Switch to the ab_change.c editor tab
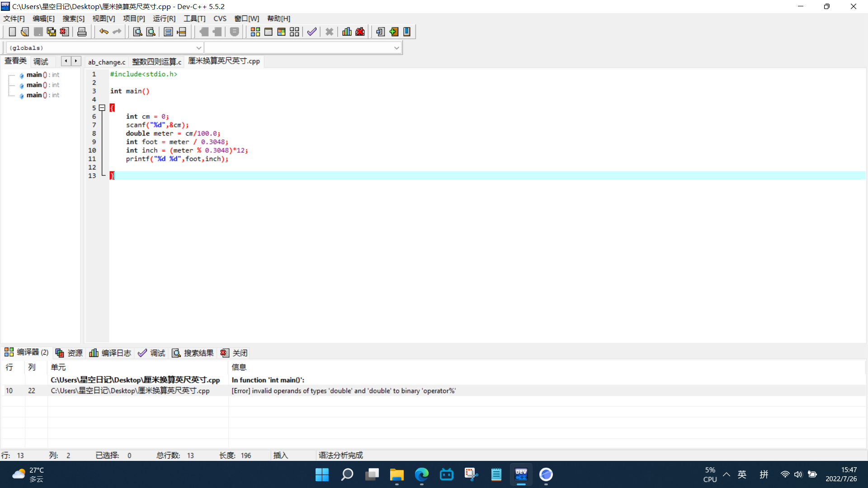Image resolution: width=868 pixels, height=488 pixels. [107, 62]
